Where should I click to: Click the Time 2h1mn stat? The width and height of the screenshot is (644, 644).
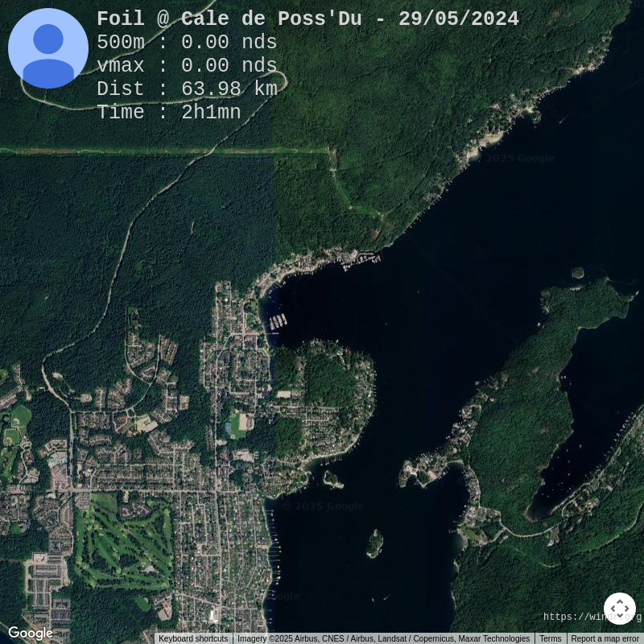coord(169,113)
